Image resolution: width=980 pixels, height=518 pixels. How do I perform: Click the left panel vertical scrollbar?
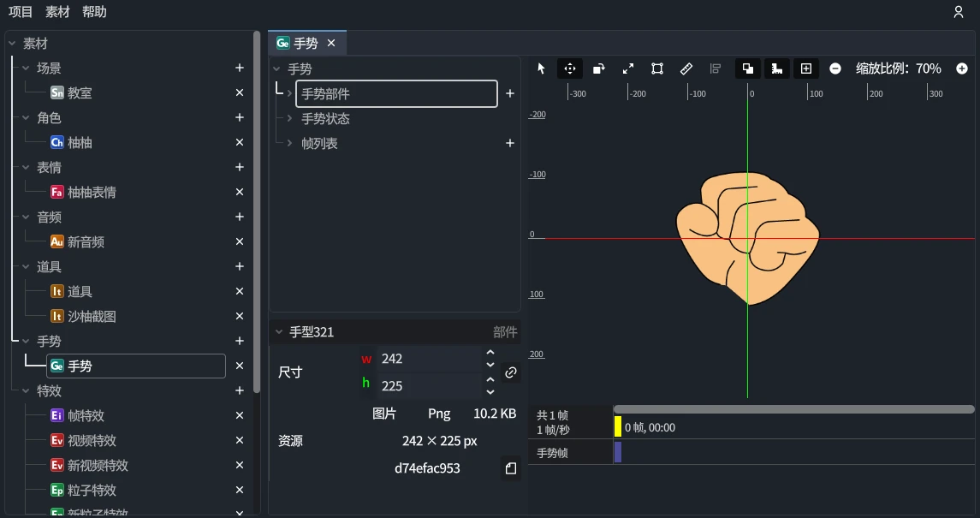pyautogui.click(x=256, y=212)
